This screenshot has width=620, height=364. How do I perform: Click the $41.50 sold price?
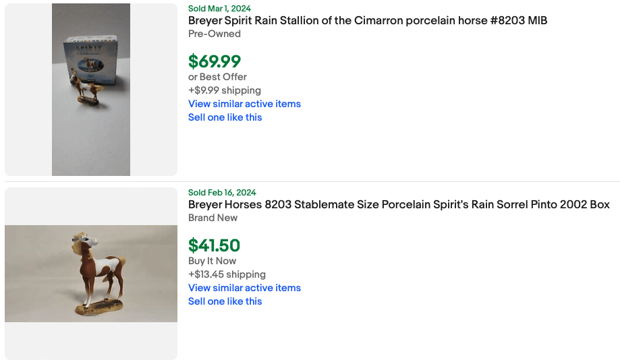tap(214, 245)
